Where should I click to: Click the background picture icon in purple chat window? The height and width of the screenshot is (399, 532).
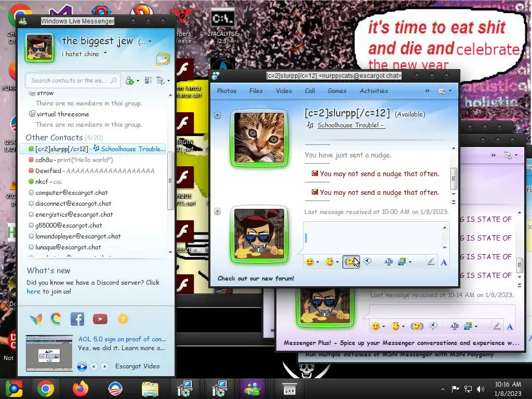pyautogui.click(x=468, y=326)
